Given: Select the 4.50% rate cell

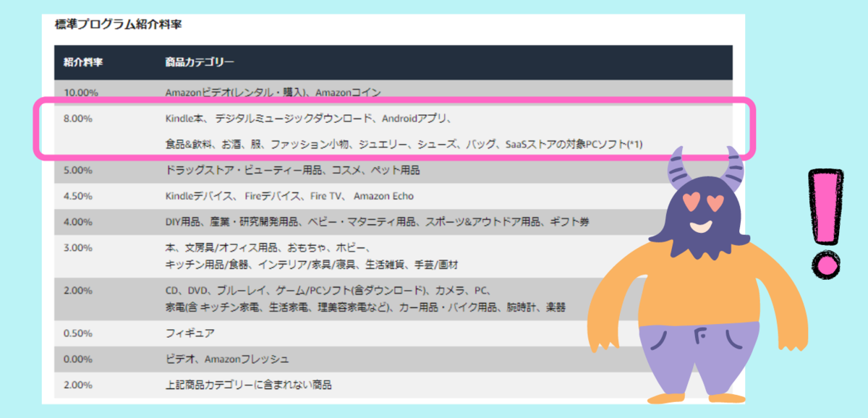Looking at the screenshot, I should (x=78, y=196).
